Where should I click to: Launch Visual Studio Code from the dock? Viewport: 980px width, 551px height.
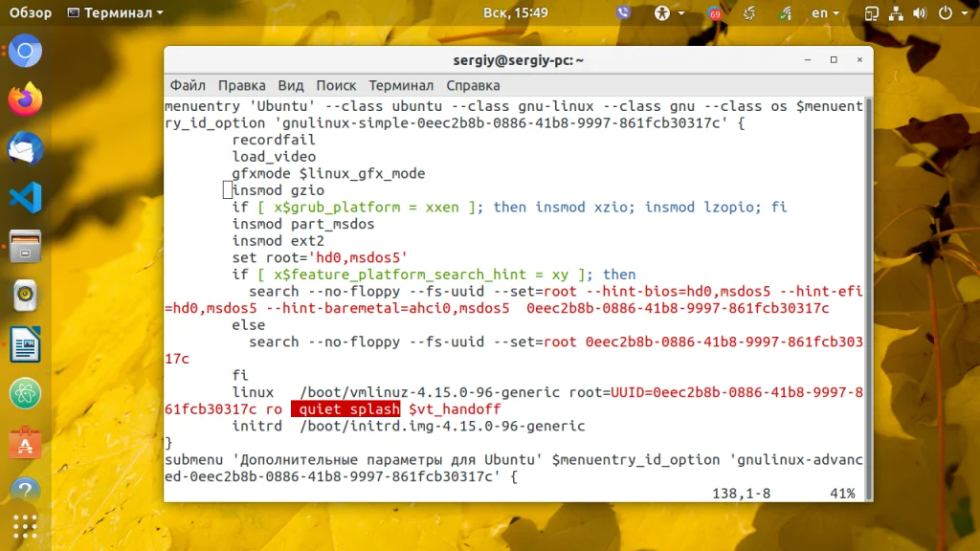[25, 197]
